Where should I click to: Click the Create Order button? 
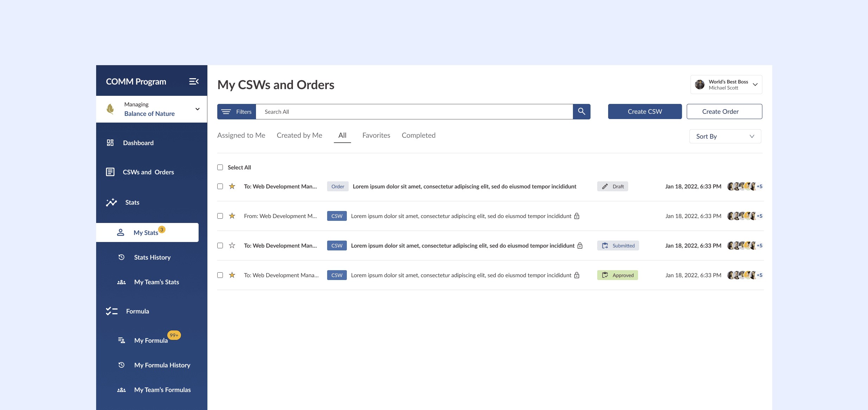pos(724,112)
